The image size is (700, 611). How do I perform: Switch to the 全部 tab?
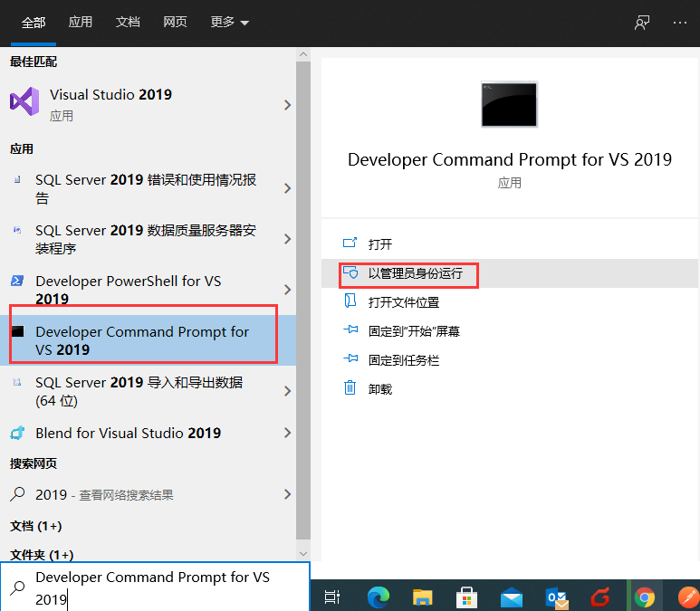point(34,23)
